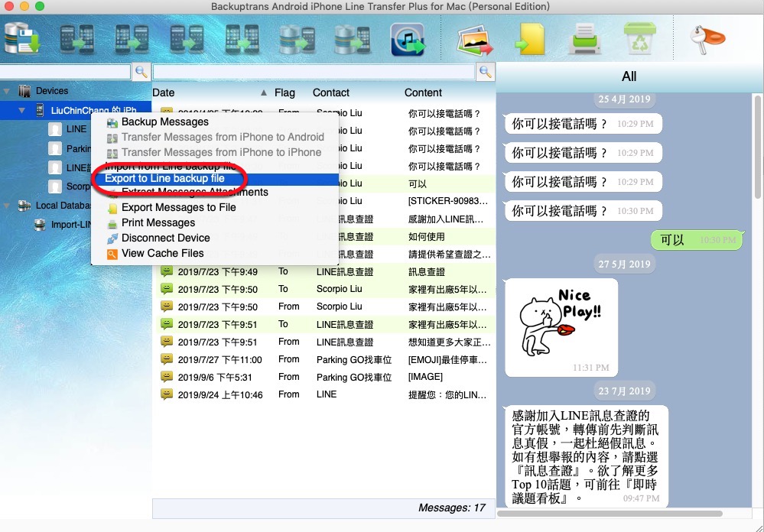Click the message icon on 2019/9/6 row
Screen dimensions: 764x532
[167, 377]
